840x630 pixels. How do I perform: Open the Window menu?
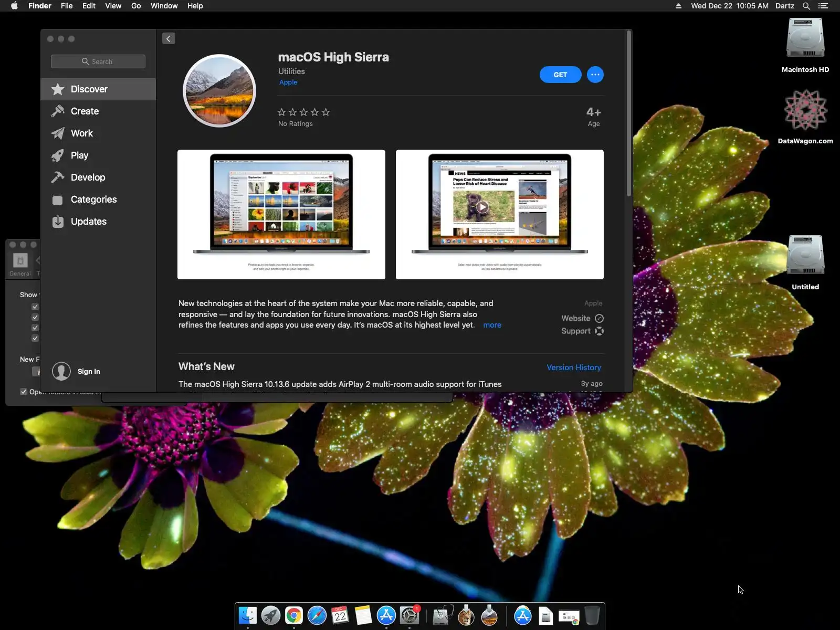click(x=164, y=6)
